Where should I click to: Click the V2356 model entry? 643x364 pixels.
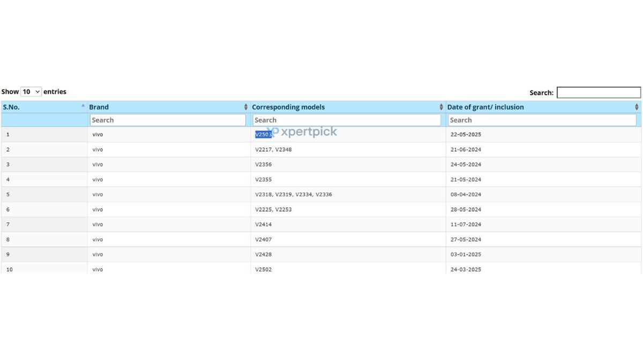263,165
